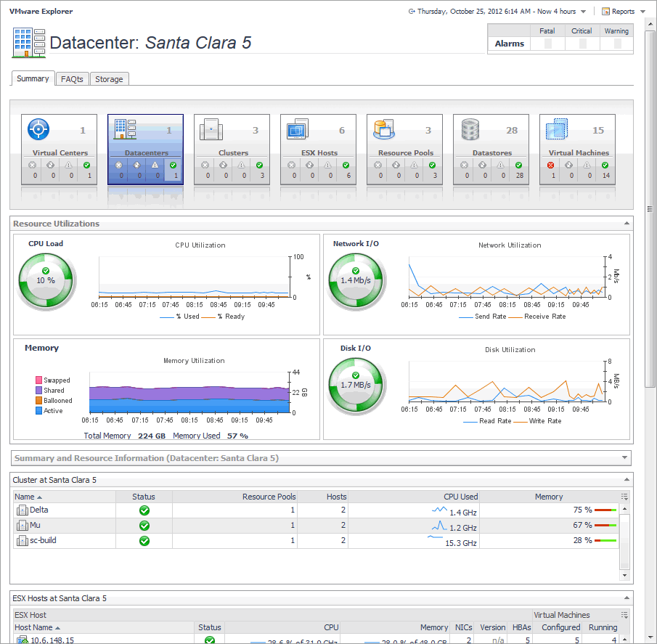Click the Datacenters tile building icon
This screenshot has width=657, height=644.
pyautogui.click(x=125, y=129)
